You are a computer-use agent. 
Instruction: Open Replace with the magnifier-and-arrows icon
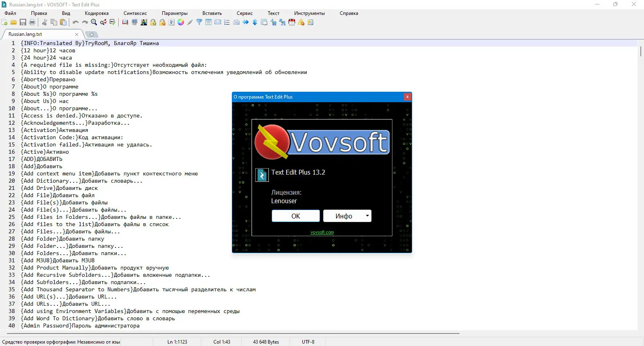pos(103,23)
